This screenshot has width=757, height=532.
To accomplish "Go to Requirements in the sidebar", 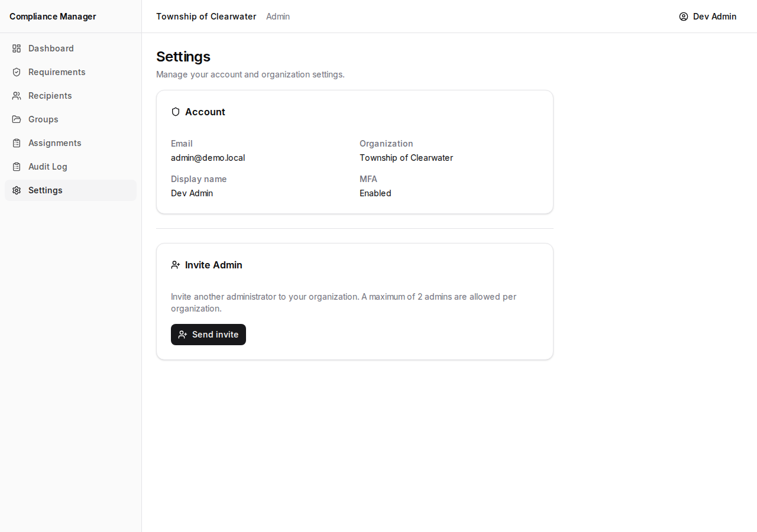I will (70, 72).
